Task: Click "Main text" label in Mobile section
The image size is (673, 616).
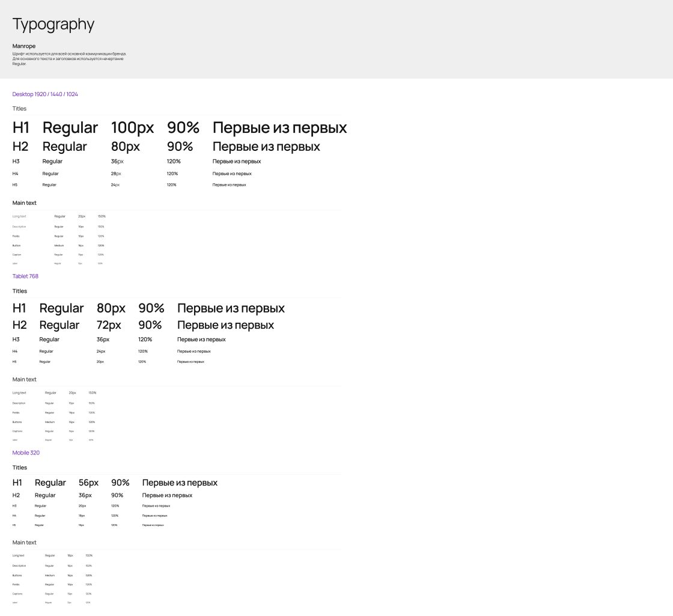Action: (25, 543)
